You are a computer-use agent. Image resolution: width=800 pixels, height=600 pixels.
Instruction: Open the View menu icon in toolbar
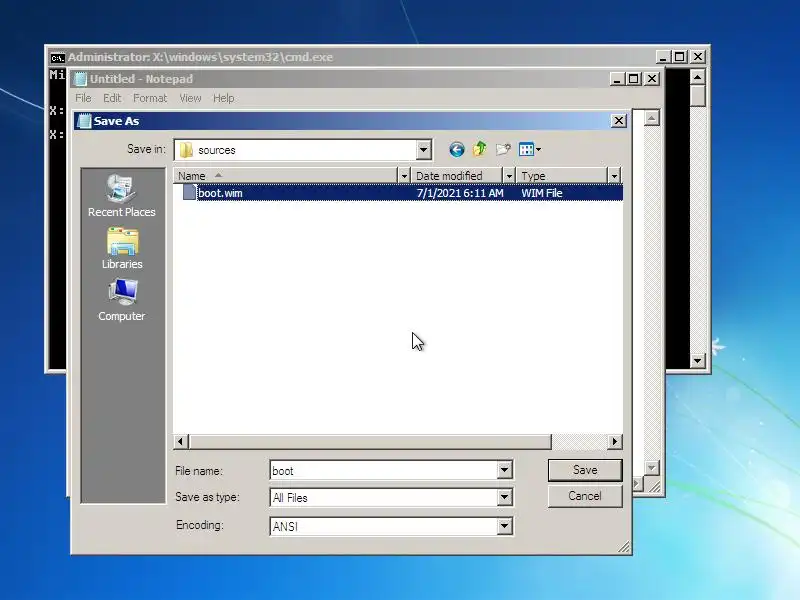click(530, 149)
